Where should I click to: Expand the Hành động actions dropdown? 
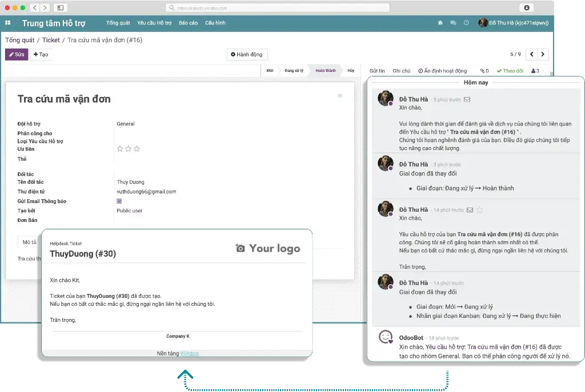point(246,54)
